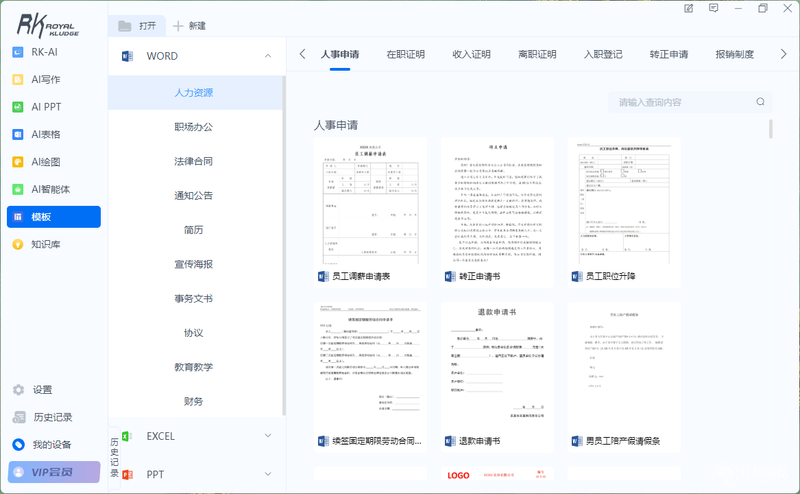The height and width of the screenshot is (494, 800).
Task: Show next tabs with right arrow
Action: 784,54
